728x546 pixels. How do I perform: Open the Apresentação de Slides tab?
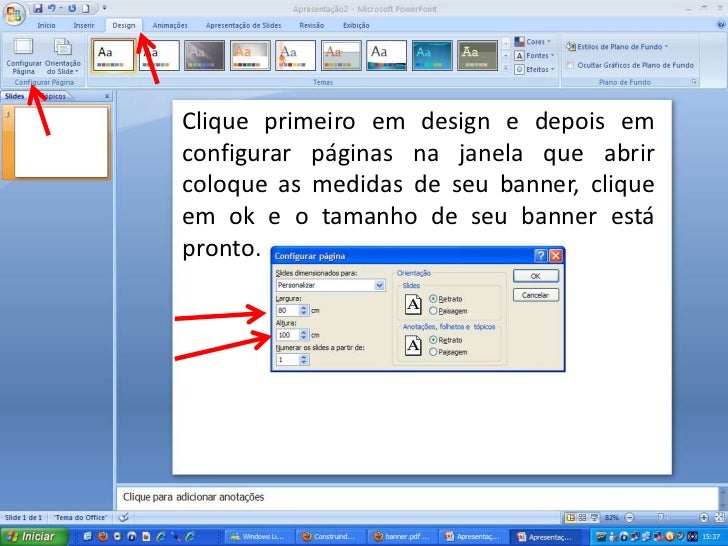[243, 26]
